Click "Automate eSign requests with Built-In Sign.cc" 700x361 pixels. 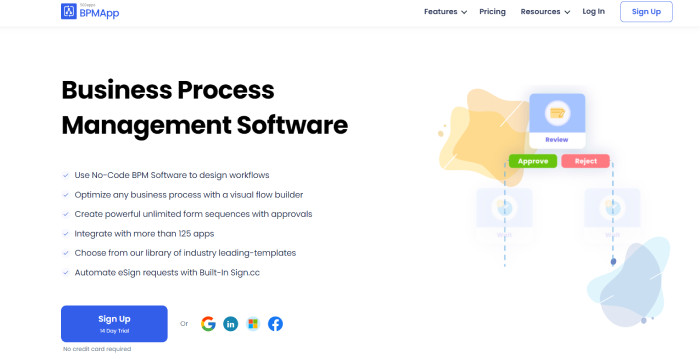tap(167, 273)
